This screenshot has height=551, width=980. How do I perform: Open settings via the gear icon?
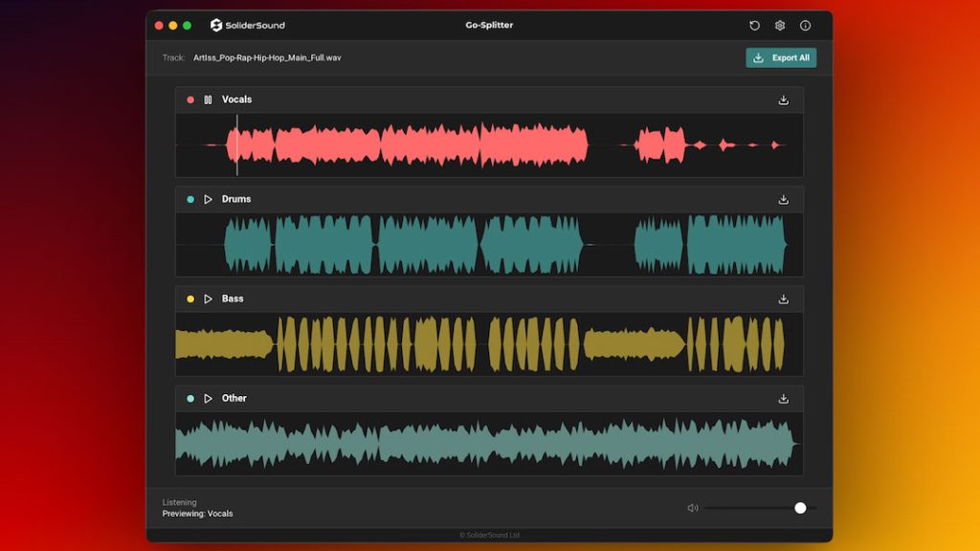click(x=780, y=26)
